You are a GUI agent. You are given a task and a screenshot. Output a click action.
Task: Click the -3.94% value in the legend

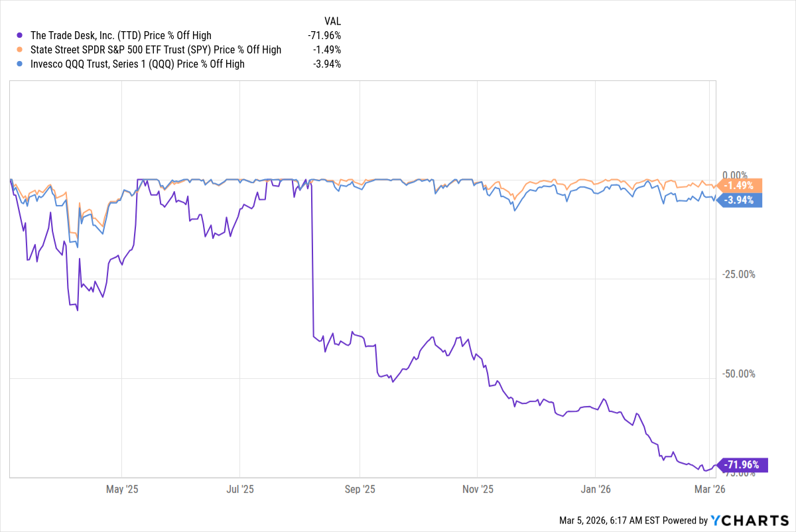click(x=327, y=64)
